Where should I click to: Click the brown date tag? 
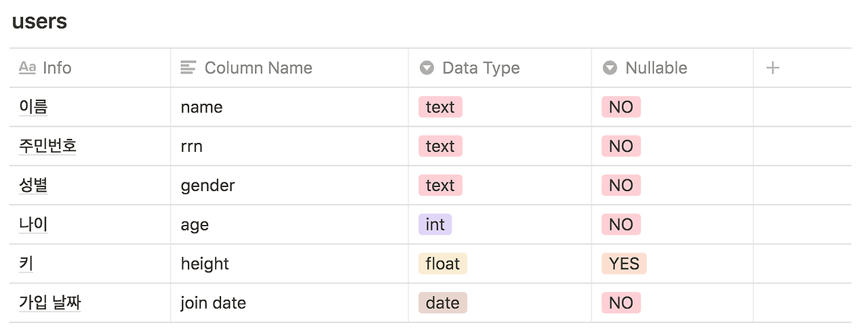(443, 303)
